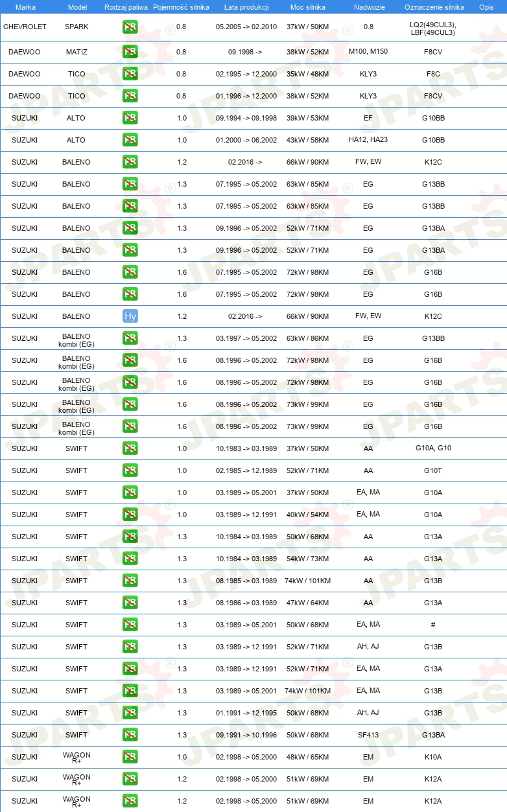Click the Nadwozie column header
Image resolution: width=507 pixels, height=812 pixels.
[x=368, y=7]
